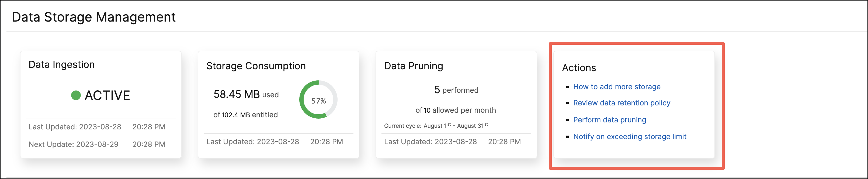The height and width of the screenshot is (179, 868).
Task: Click the Actions card heading
Action: (579, 68)
